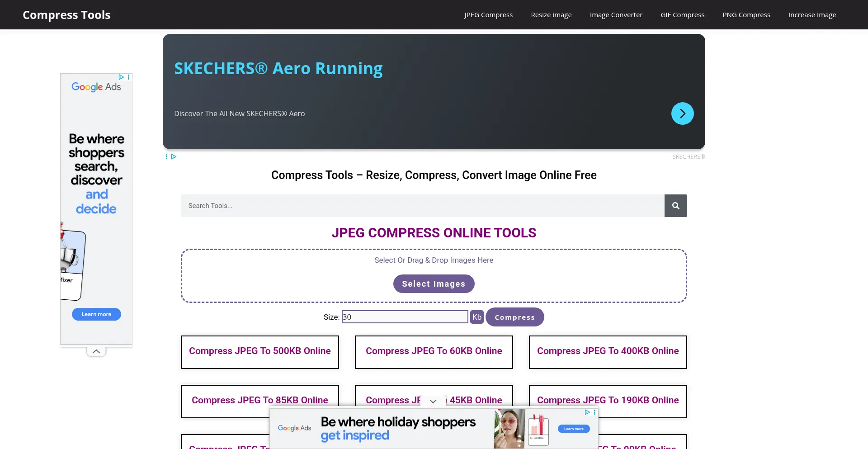Open the Resize Image menu item

551,15
